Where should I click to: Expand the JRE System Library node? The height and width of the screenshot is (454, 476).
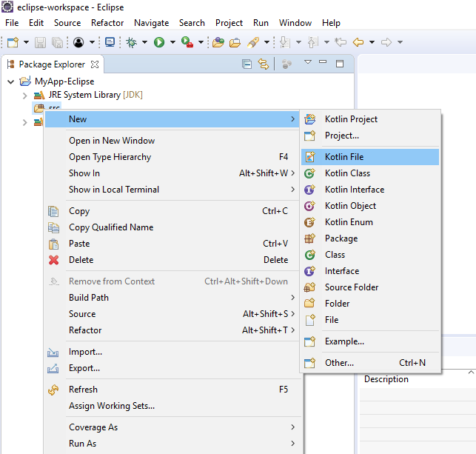pyautogui.click(x=24, y=96)
